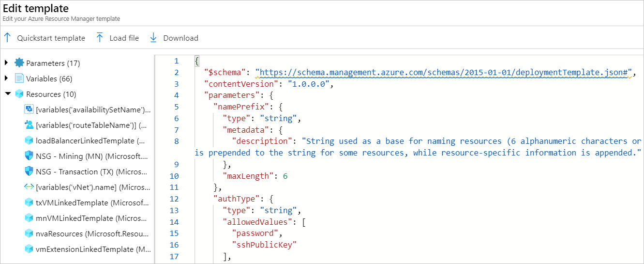Click the availabilitySetName resource icon
Screen dimensions: 644x264
[x=29, y=109]
